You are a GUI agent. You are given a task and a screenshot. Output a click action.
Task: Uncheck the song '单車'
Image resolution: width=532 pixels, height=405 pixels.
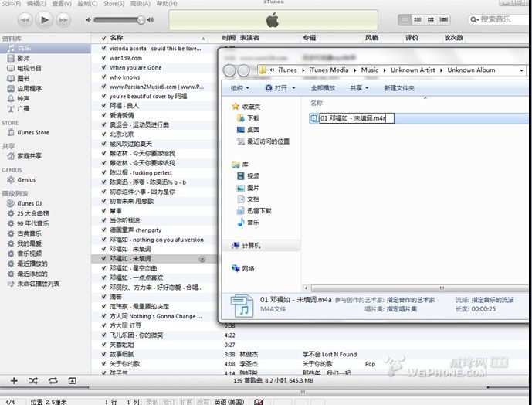pyautogui.click(x=103, y=211)
